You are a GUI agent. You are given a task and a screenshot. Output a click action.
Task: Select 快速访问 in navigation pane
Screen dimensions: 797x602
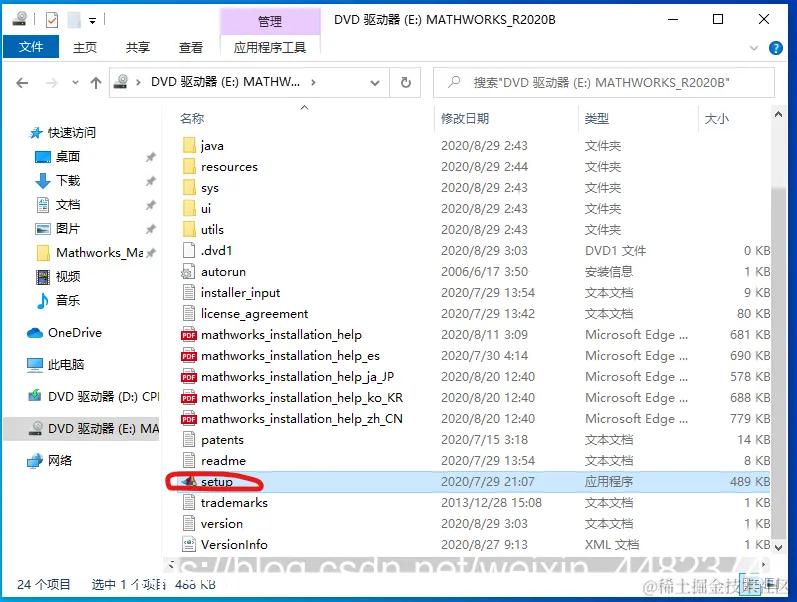(x=72, y=133)
